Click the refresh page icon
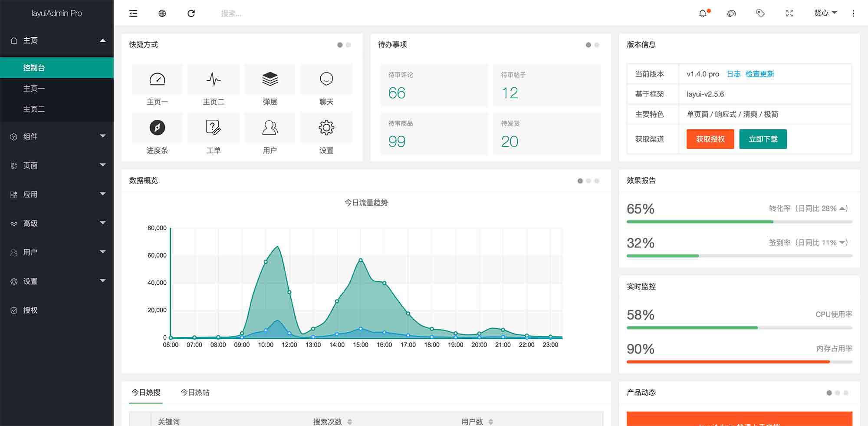Viewport: 868px width, 426px height. pos(191,13)
